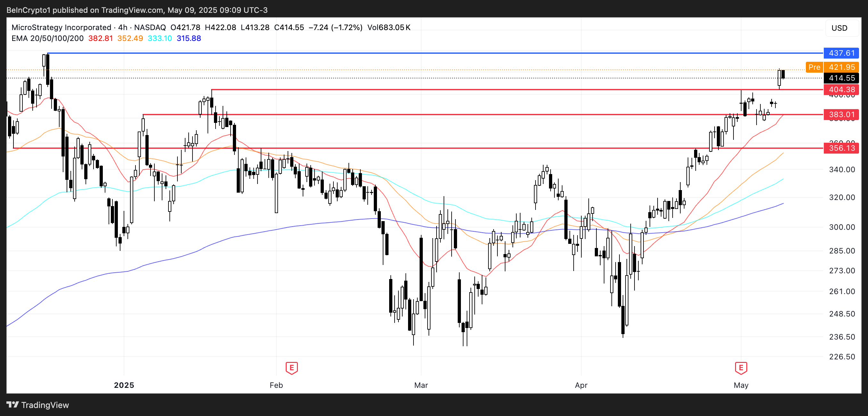868x416 pixels.
Task: Select the orange Pre 421.95 price label
Action: (x=832, y=67)
